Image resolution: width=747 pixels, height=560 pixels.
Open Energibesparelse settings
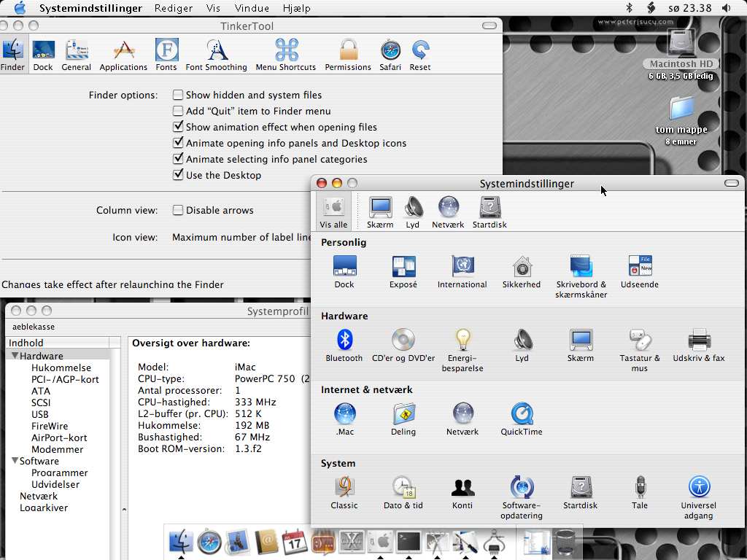pyautogui.click(x=462, y=341)
